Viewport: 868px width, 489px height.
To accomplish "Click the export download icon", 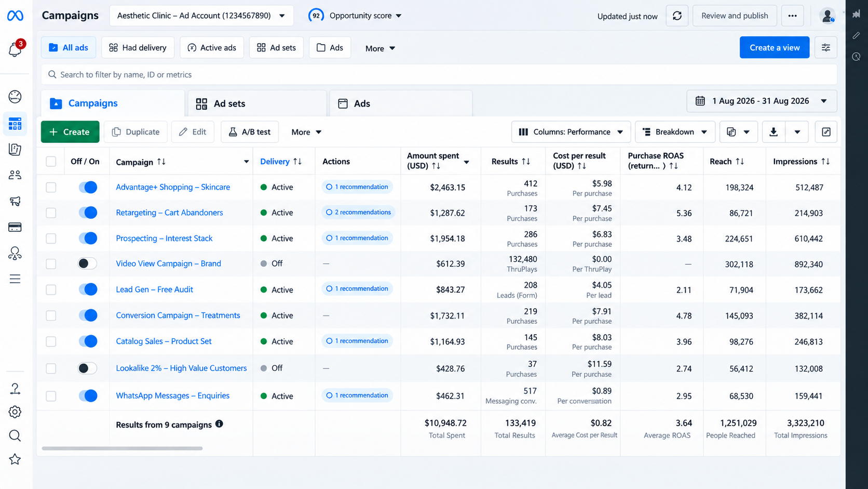I will coord(774,132).
